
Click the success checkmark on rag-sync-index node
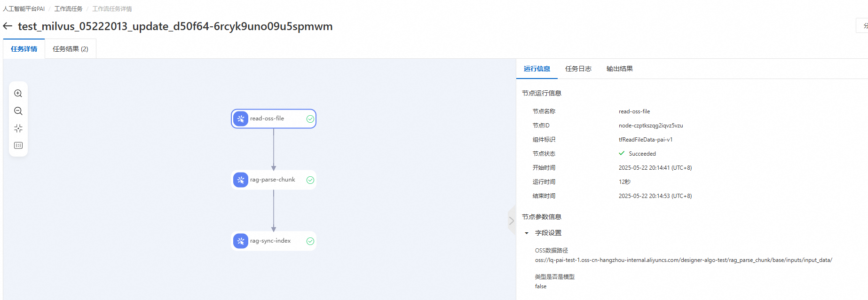pos(310,241)
